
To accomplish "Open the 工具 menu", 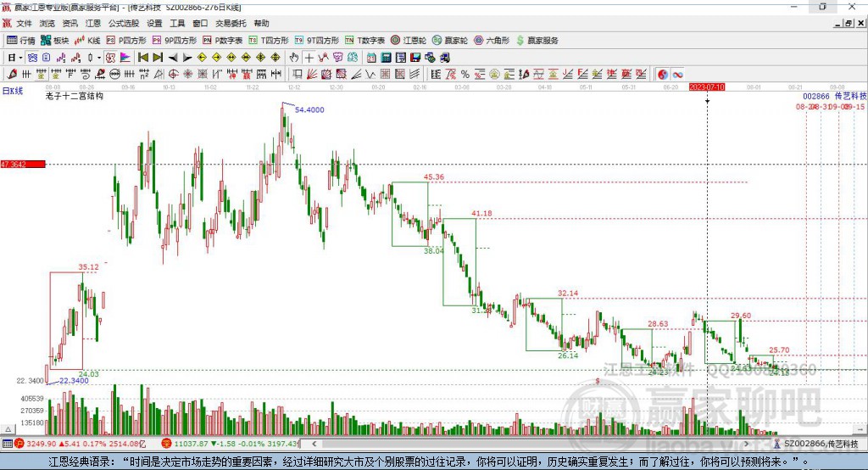I will (x=177, y=23).
